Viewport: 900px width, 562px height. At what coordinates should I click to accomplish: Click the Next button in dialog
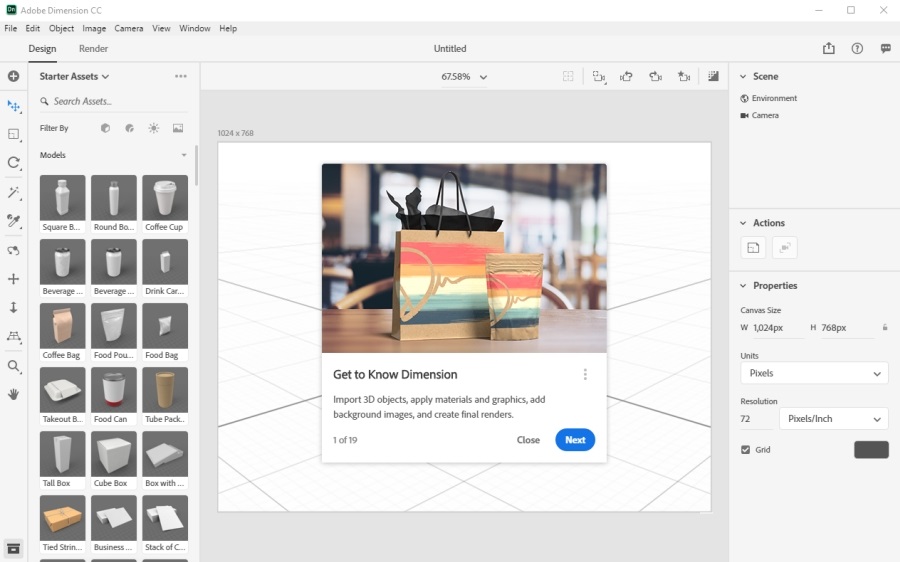[575, 440]
